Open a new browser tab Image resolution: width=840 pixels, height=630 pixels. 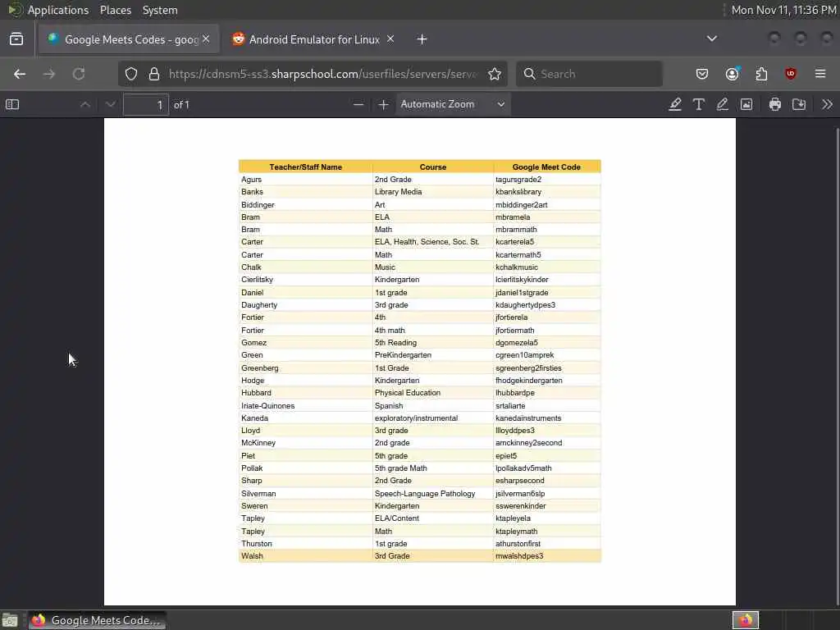coord(422,39)
